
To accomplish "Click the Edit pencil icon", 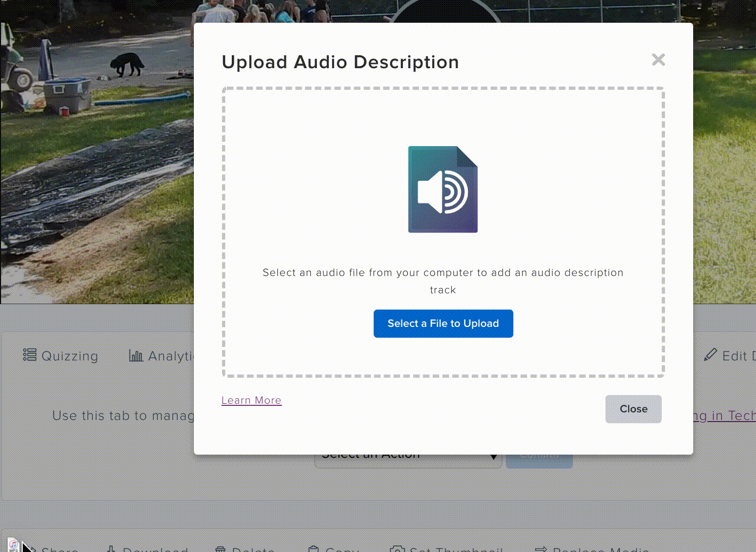I will pos(710,355).
